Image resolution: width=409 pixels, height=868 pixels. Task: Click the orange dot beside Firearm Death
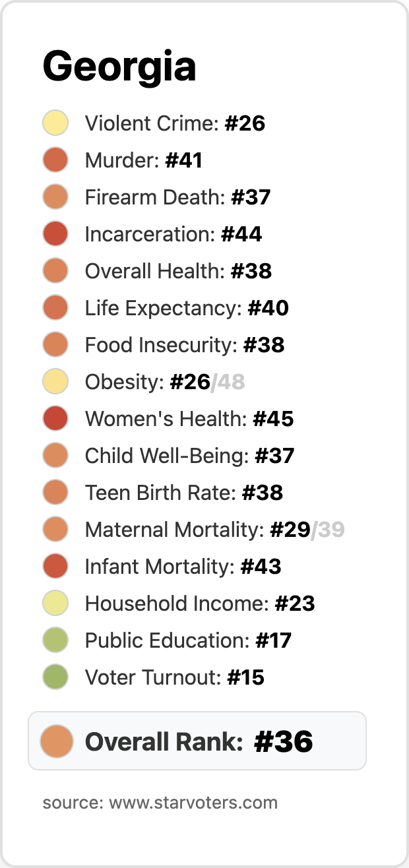click(x=55, y=197)
